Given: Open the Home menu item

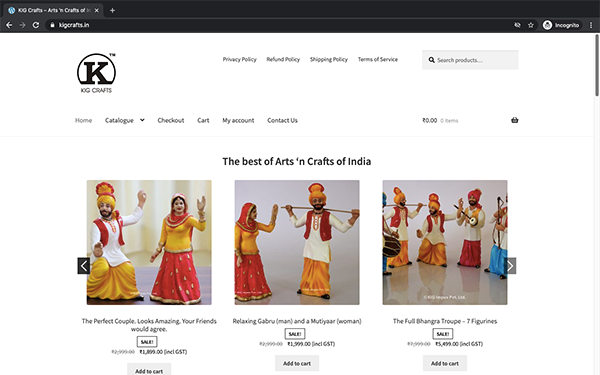Looking at the screenshot, I should [x=83, y=120].
